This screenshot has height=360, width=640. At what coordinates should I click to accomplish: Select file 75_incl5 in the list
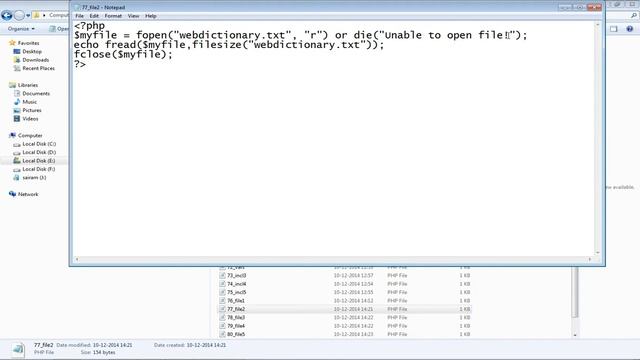point(236,292)
